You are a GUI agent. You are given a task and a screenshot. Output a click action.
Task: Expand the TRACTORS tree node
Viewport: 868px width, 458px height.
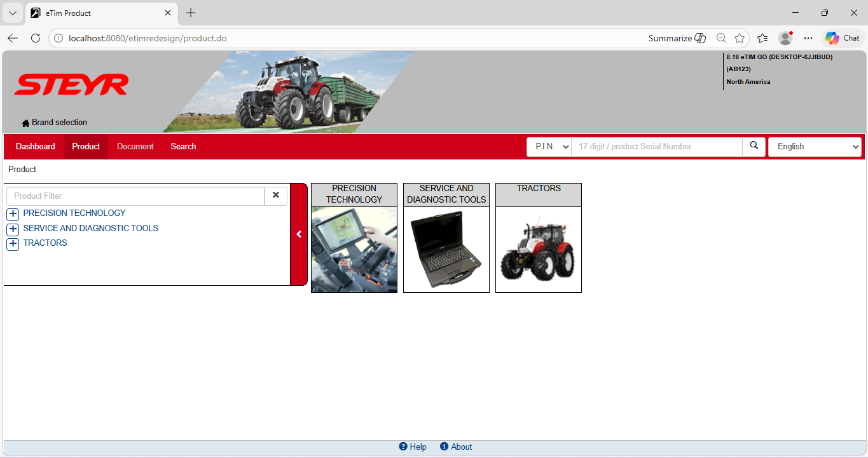pos(13,244)
